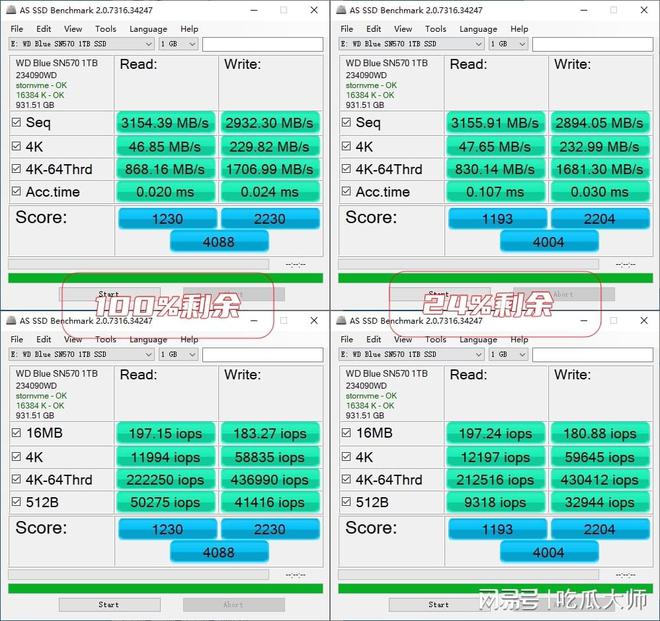The image size is (660, 621).
Task: Open the 1 GB size dropdown in the top-right window
Action: click(x=508, y=44)
